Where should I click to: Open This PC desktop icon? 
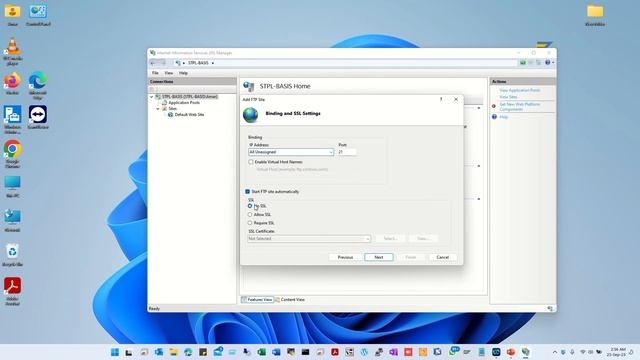[12, 187]
